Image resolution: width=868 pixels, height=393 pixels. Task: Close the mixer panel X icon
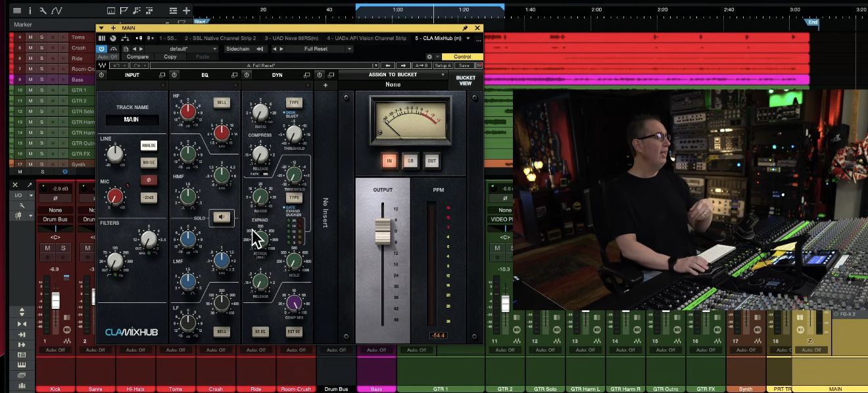click(x=16, y=185)
